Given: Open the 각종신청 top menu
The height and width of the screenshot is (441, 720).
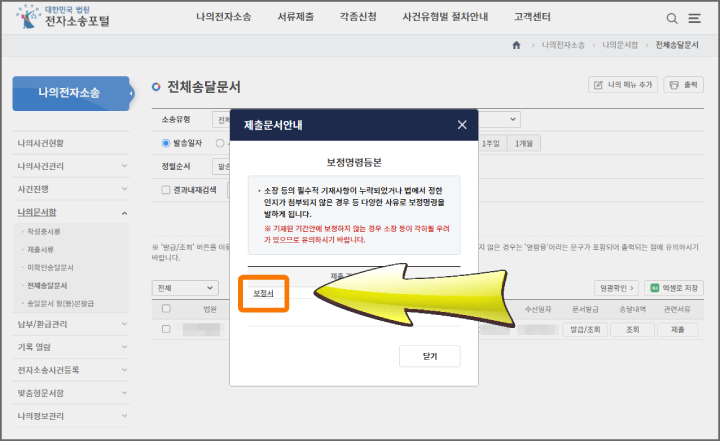Looking at the screenshot, I should tap(358, 17).
